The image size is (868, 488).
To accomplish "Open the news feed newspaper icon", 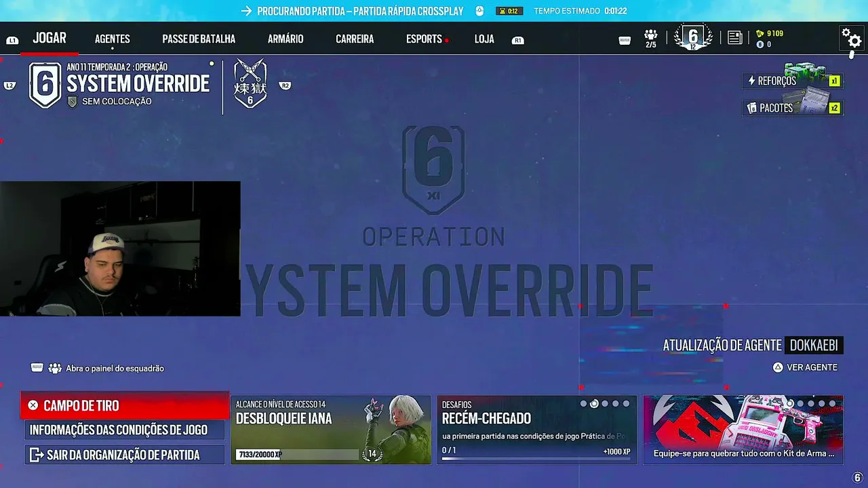I will 734,38.
